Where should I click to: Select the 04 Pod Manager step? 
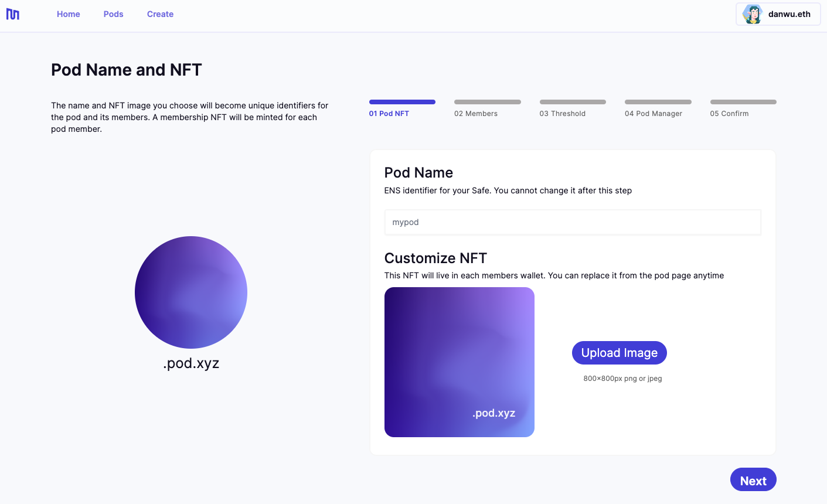[654, 114]
